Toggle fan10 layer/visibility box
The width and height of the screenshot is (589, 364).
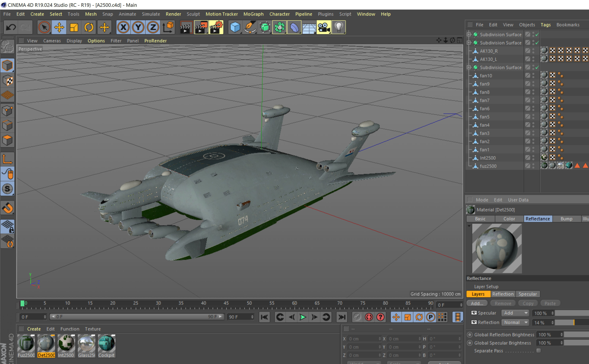tap(527, 75)
